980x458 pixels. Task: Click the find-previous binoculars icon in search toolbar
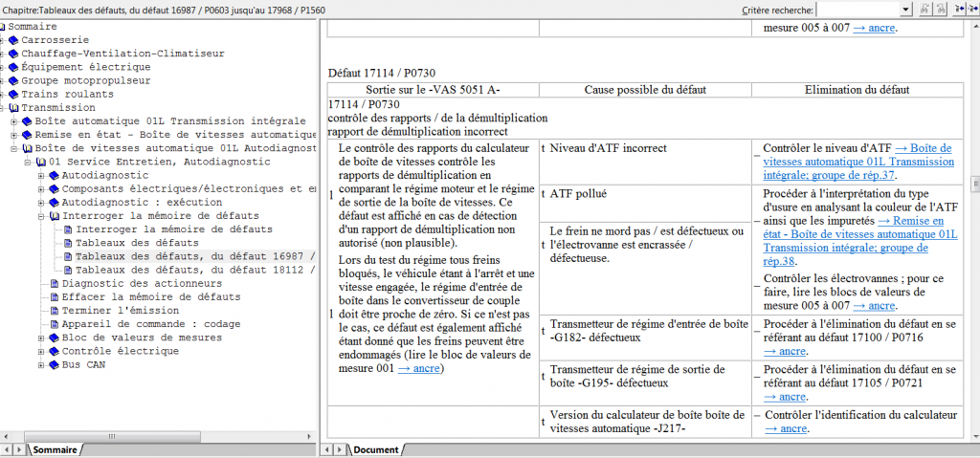(927, 9)
